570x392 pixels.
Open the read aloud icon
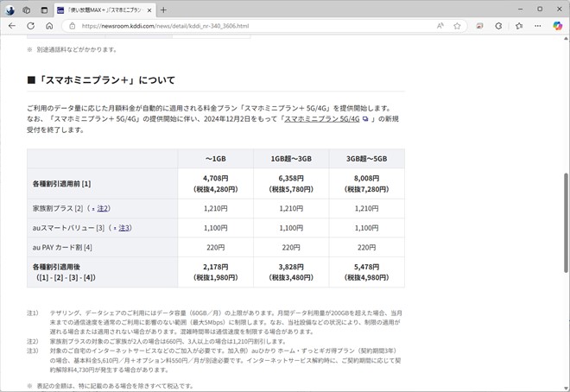click(x=440, y=26)
